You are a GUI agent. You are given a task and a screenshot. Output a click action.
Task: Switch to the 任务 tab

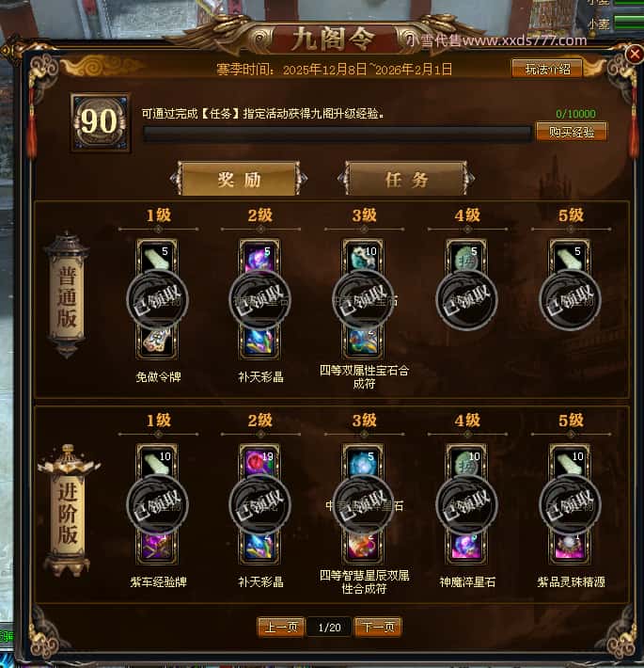[406, 179]
